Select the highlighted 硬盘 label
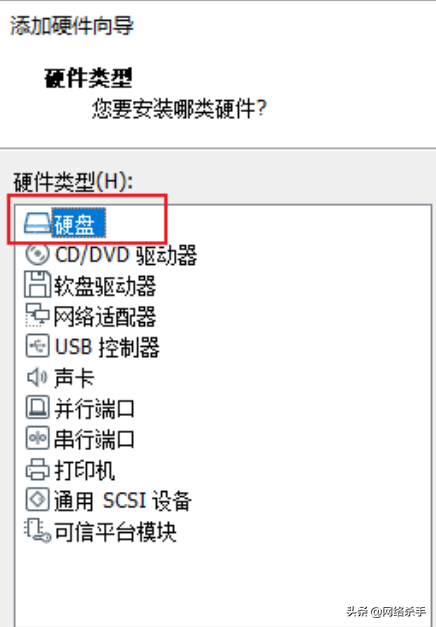436x627 pixels. (x=79, y=223)
